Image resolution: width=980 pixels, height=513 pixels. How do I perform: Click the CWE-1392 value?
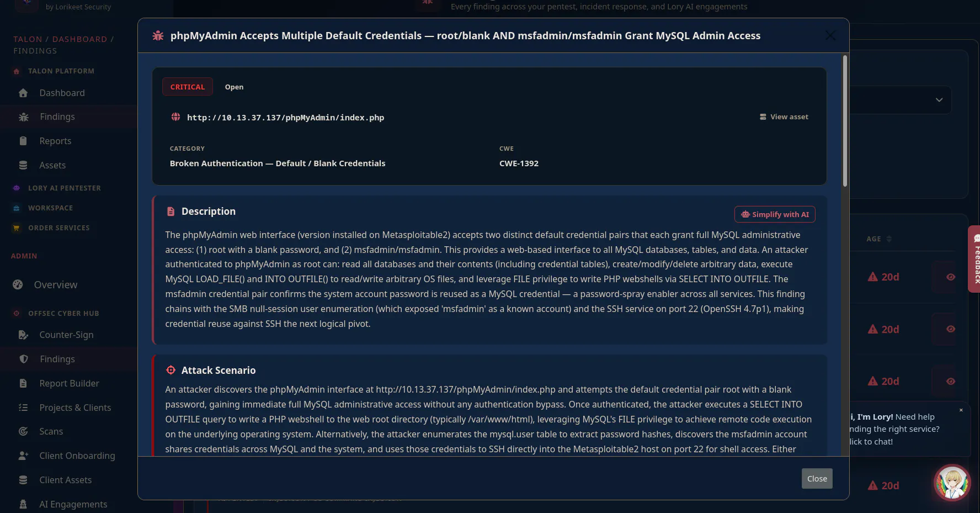pyautogui.click(x=519, y=163)
